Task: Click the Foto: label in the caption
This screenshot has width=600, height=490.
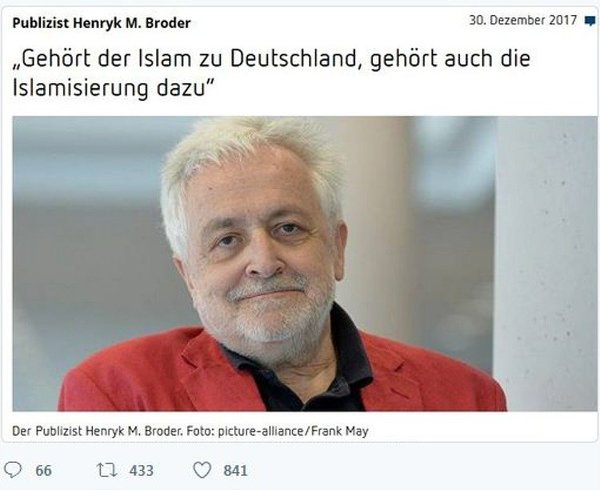Action: (201, 431)
